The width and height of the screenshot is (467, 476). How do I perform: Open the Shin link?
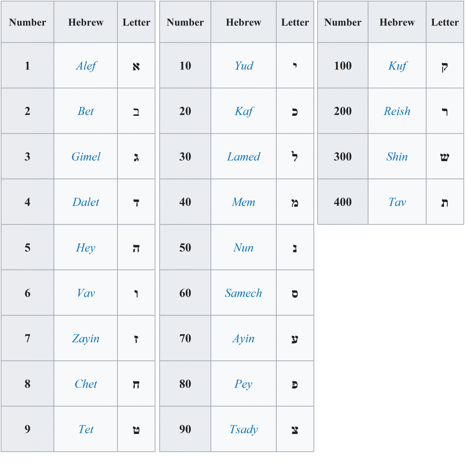point(397,157)
